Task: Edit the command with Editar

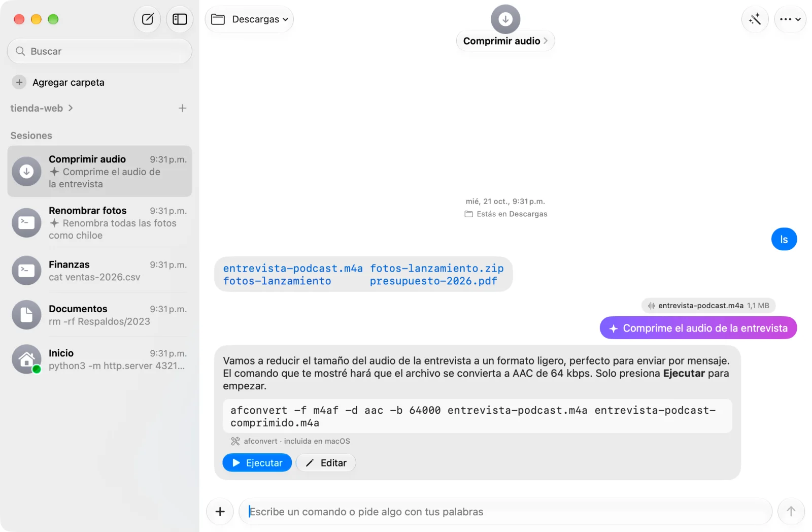Action: [326, 463]
